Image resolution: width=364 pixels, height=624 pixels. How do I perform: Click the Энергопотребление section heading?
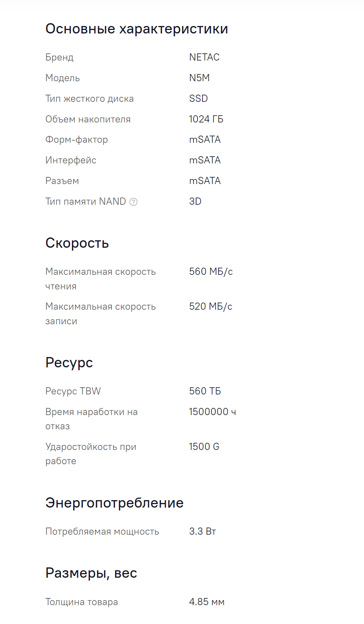114,503
